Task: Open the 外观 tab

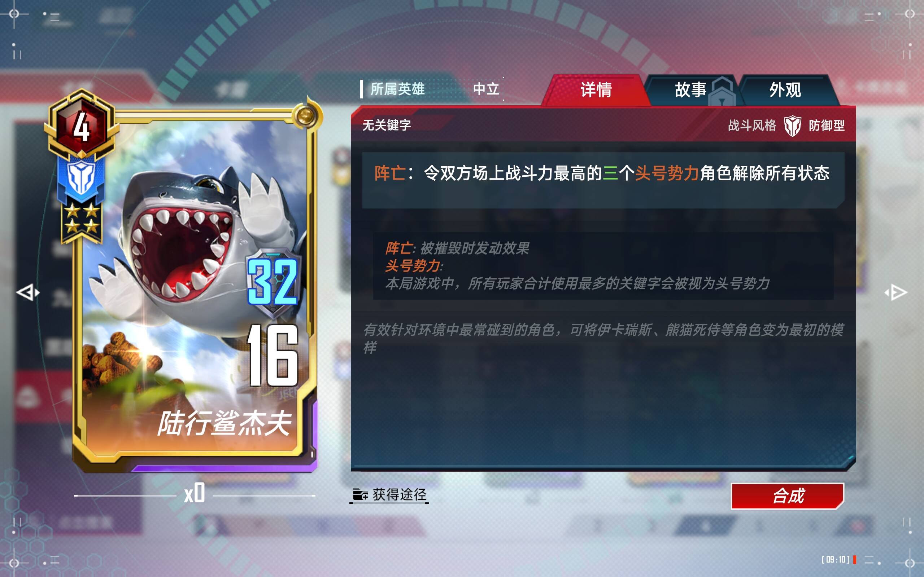Action: tap(785, 90)
